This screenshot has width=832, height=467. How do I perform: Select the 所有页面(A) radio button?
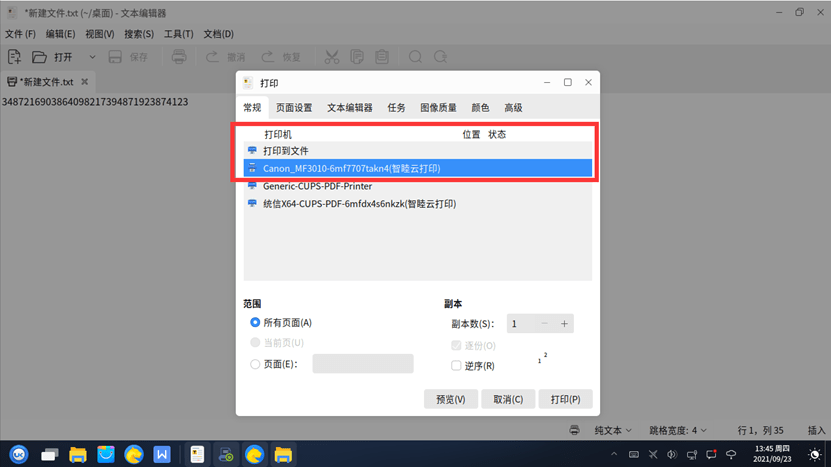255,323
